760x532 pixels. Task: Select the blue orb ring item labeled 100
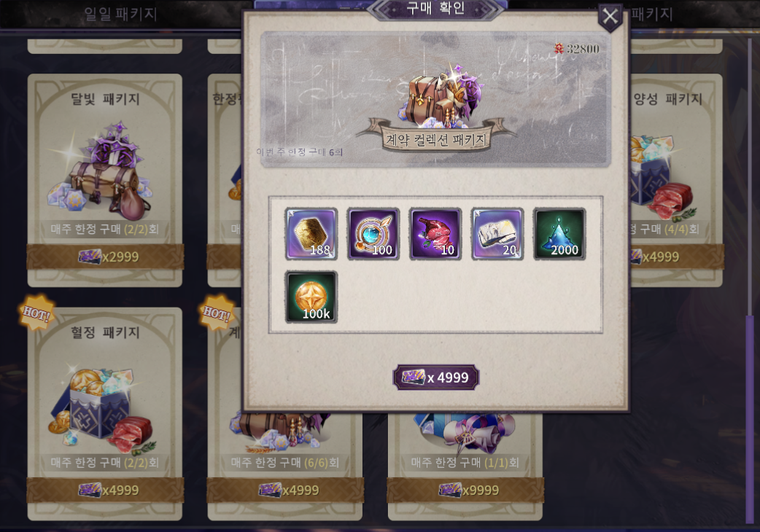[373, 234]
